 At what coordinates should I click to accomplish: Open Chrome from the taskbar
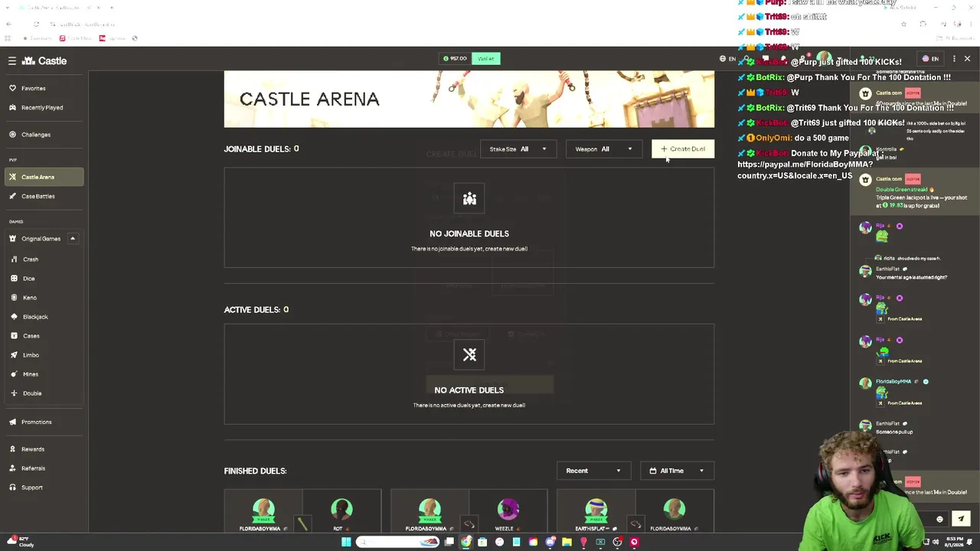point(465,542)
